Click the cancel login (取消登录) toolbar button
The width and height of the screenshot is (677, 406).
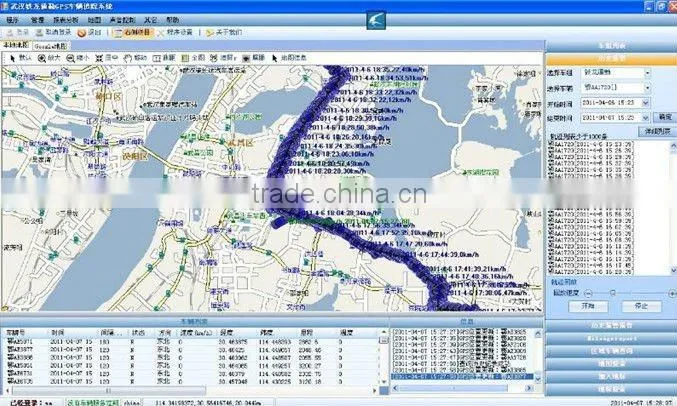[53, 32]
